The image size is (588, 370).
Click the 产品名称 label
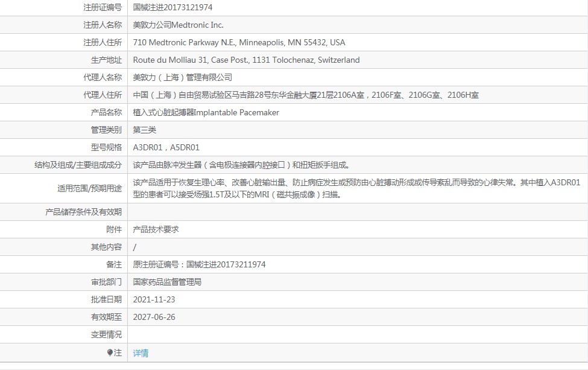pyautogui.click(x=107, y=113)
